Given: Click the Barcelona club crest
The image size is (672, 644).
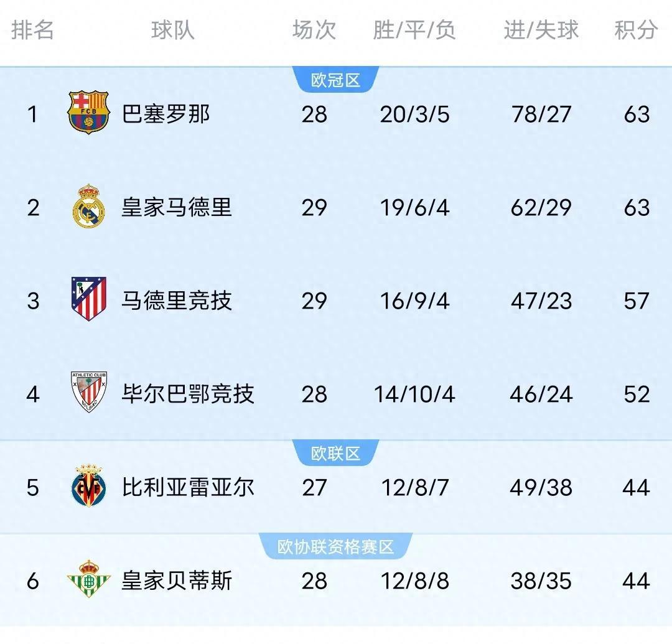Looking at the screenshot, I should click(x=89, y=112).
